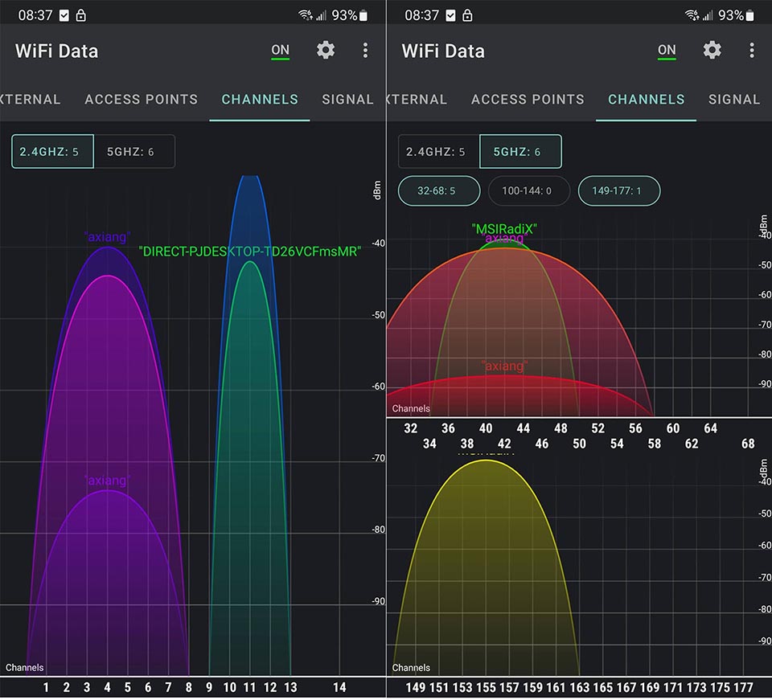This screenshot has height=700, width=772.
Task: Toggle 149-177: 1 channel range chip
Action: [x=619, y=190]
